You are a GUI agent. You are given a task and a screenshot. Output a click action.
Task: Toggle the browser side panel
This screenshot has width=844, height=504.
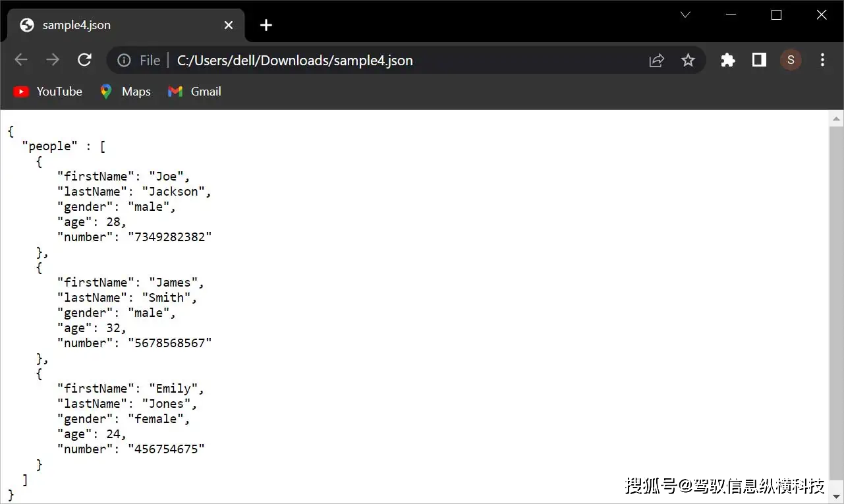(759, 60)
